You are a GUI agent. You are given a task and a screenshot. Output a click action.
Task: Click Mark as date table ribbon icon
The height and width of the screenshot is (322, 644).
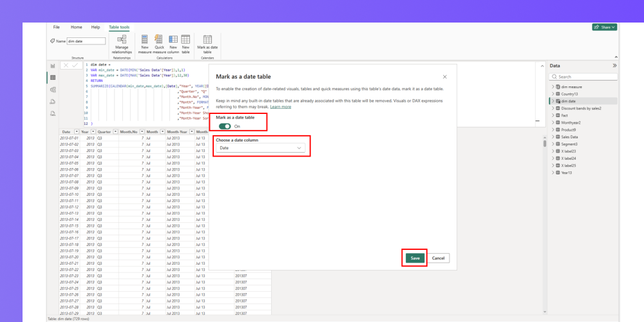point(207,39)
